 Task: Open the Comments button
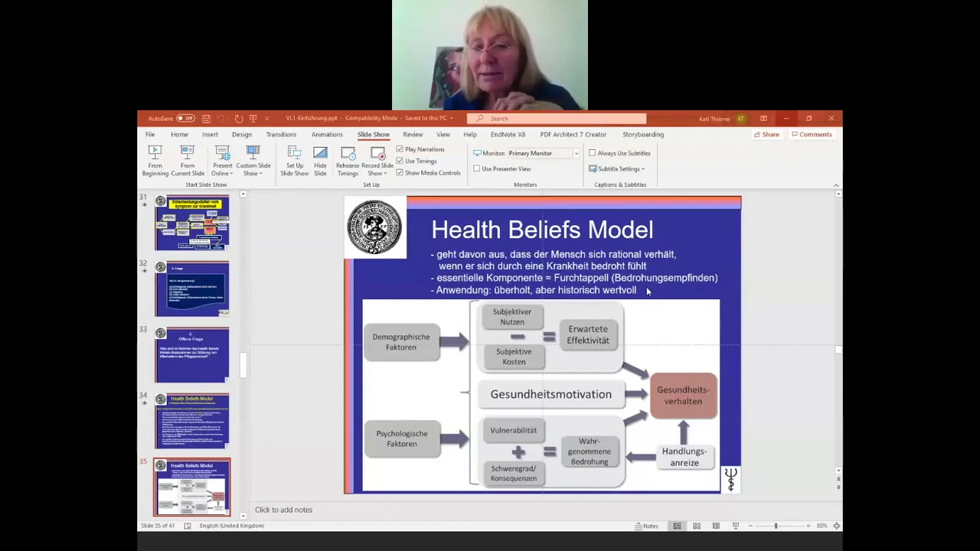pyautogui.click(x=812, y=135)
